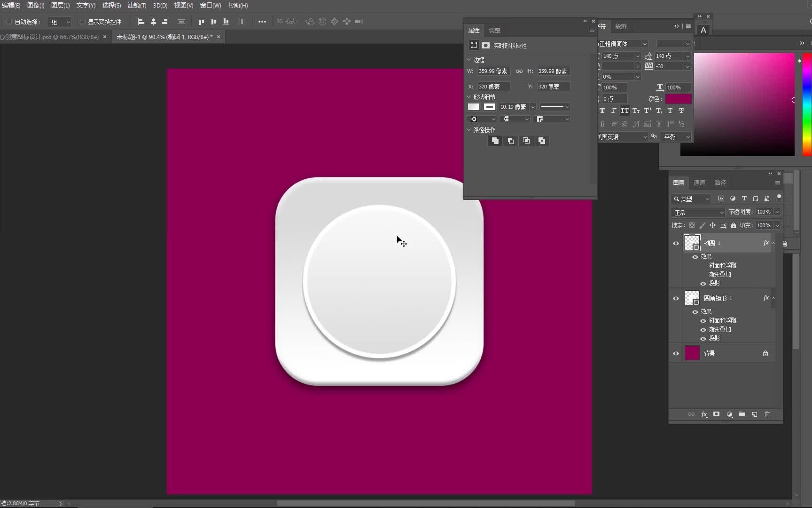Click the 颜色 text color swatch
The image size is (812, 508).
point(678,99)
